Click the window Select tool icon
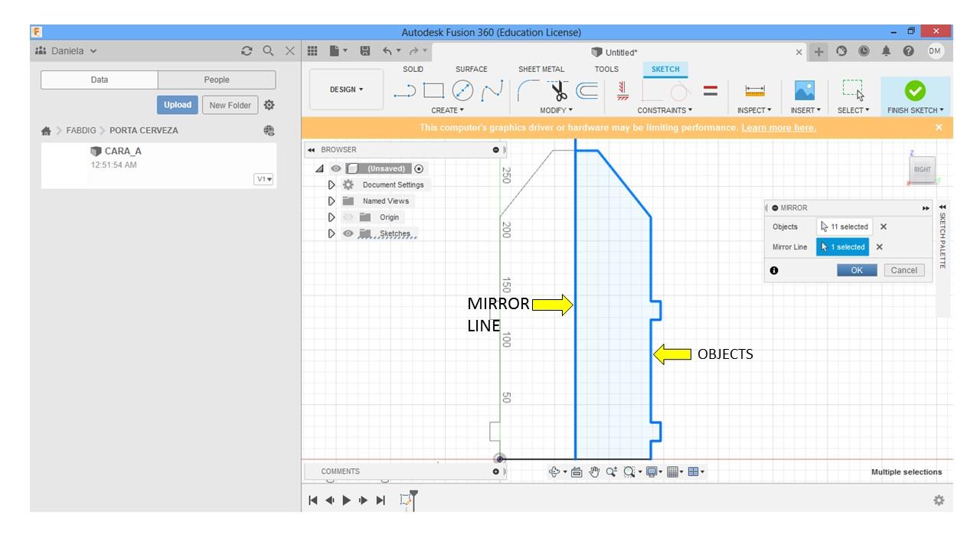 click(x=853, y=91)
